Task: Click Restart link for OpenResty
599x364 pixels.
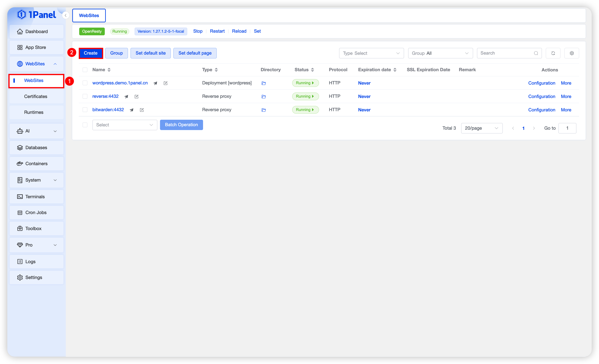Action: (217, 31)
